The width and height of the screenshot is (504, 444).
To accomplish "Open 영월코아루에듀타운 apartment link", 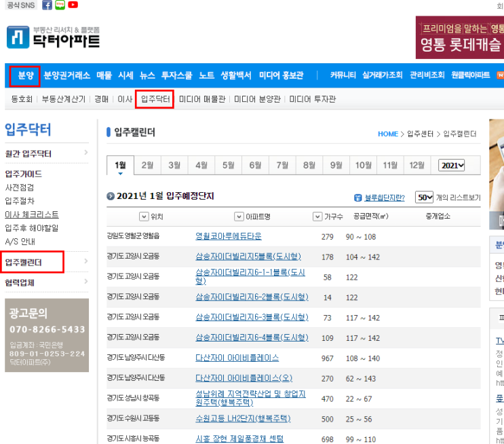I will 229,236.
